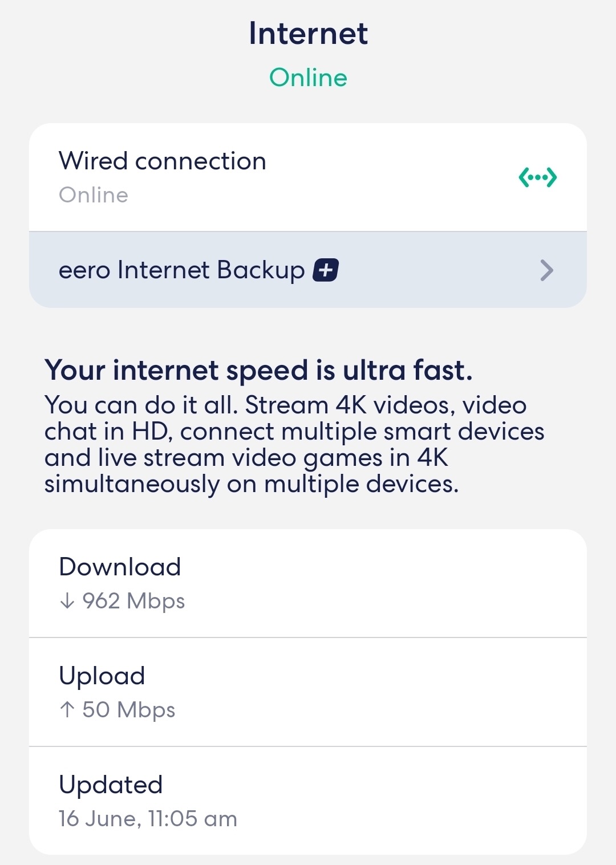This screenshot has width=616, height=865.
Task: Open the eero Internet Backup label
Action: [181, 270]
